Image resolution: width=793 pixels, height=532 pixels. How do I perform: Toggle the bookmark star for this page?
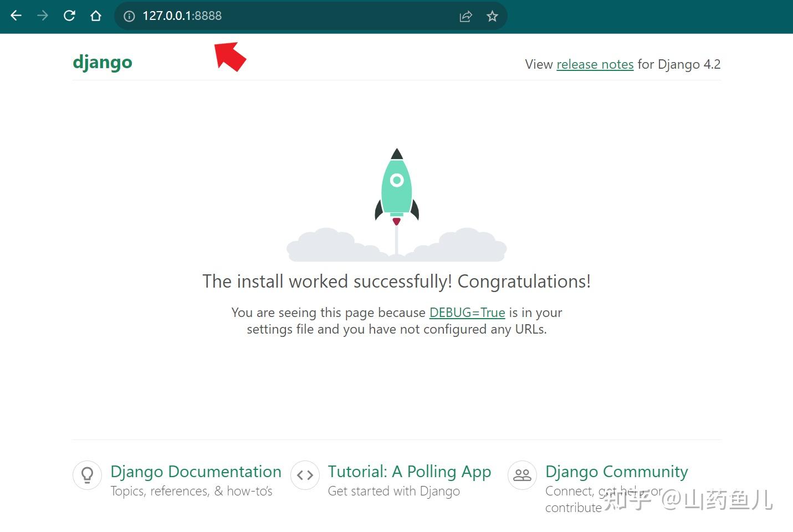[x=492, y=16]
